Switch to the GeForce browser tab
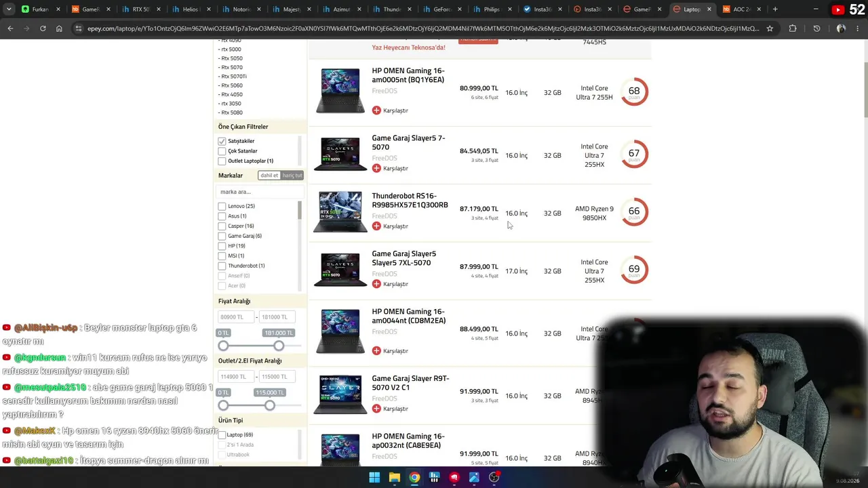Viewport: 868px width, 488px height. click(441, 9)
